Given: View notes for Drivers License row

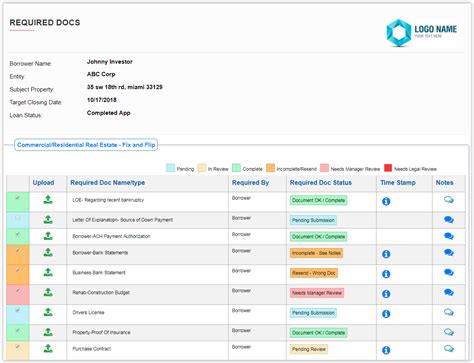Looking at the screenshot, I should pos(449,312).
